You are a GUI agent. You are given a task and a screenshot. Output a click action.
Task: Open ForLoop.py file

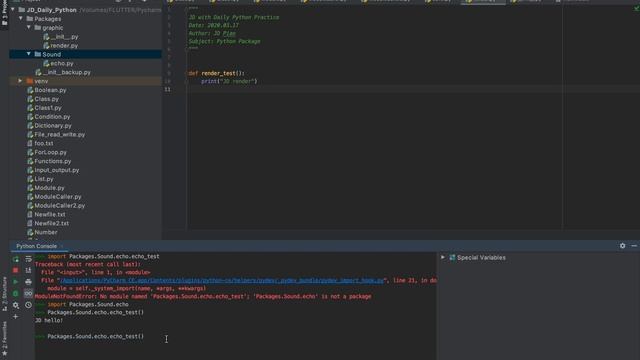coord(51,152)
